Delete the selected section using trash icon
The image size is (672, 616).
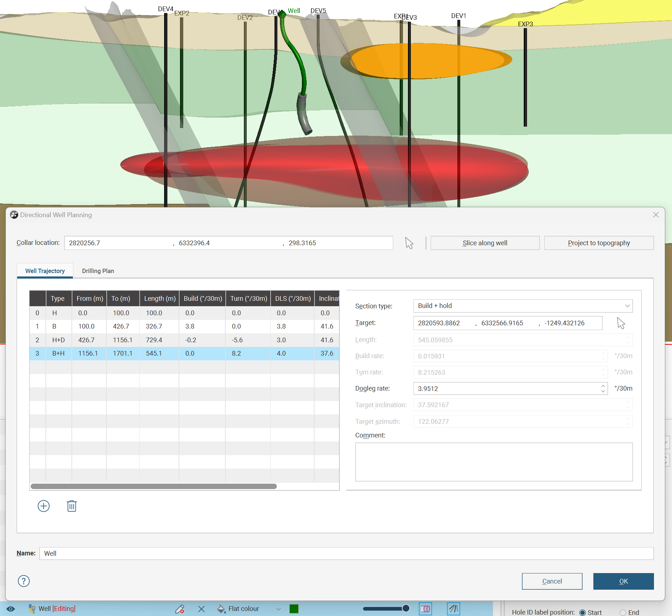pyautogui.click(x=71, y=506)
